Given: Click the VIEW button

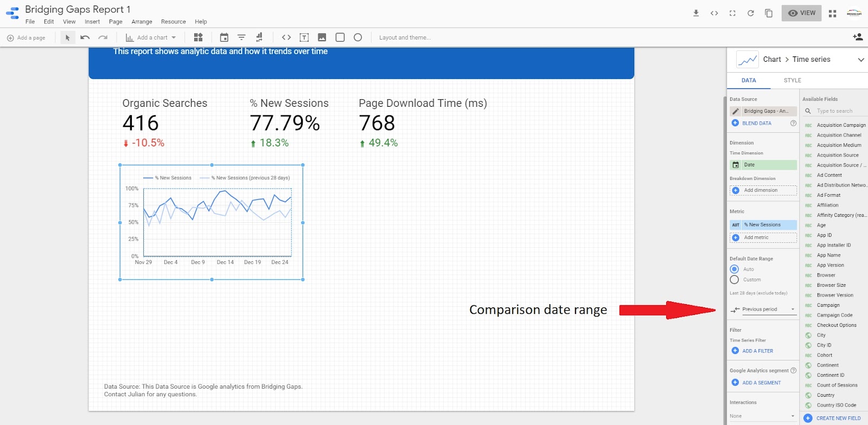Looking at the screenshot, I should (802, 13).
